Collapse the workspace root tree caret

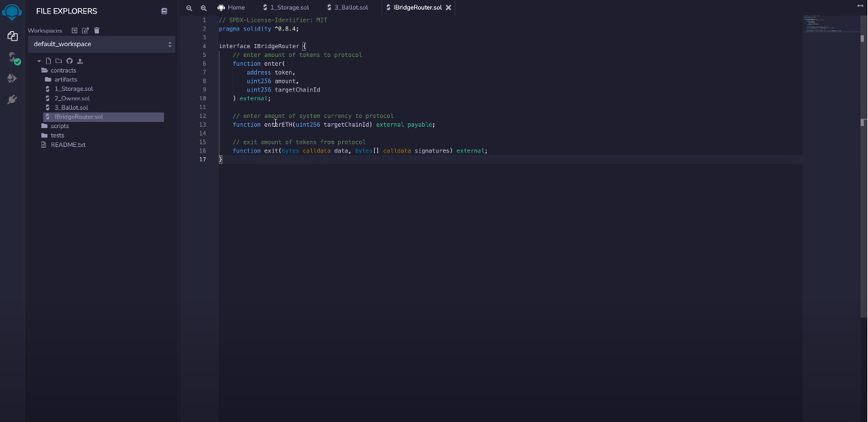(x=39, y=62)
